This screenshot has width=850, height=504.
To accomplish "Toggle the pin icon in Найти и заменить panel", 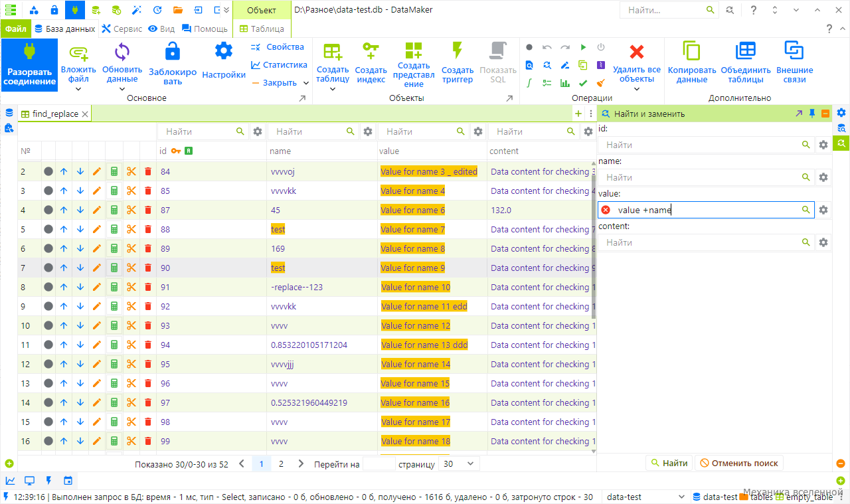I will tap(812, 114).
